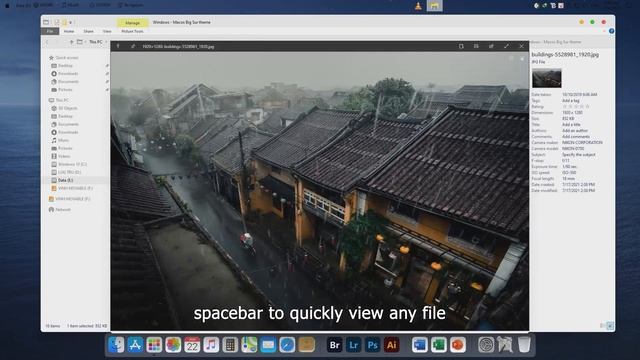Screen dimensions: 640x360
Task: Launch the App Store dock icon
Action: coord(135,345)
